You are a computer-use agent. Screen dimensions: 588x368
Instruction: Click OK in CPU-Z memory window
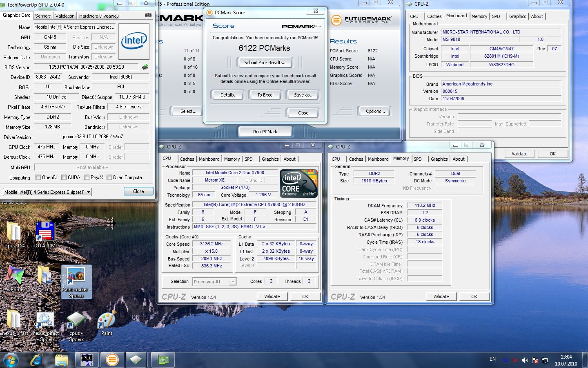474,296
